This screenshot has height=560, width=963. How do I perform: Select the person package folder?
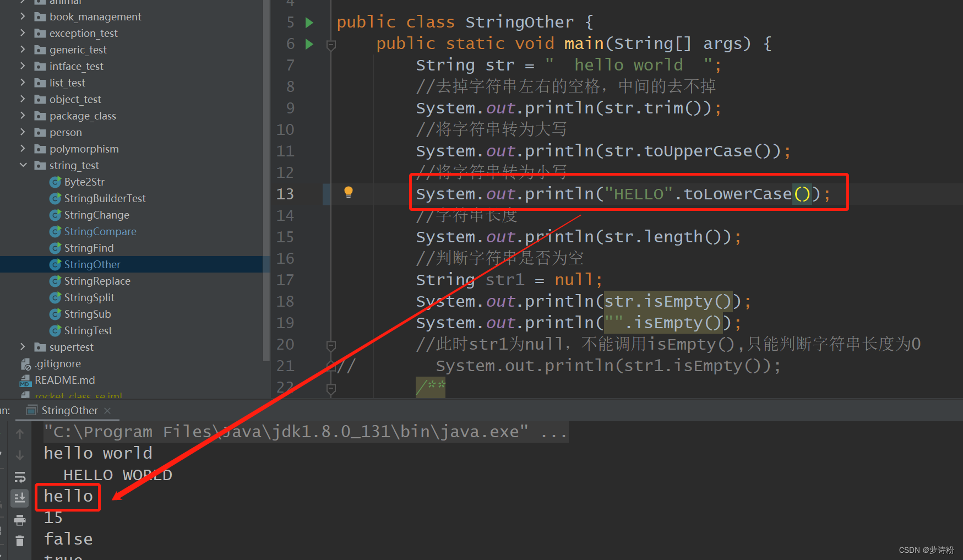tap(66, 132)
